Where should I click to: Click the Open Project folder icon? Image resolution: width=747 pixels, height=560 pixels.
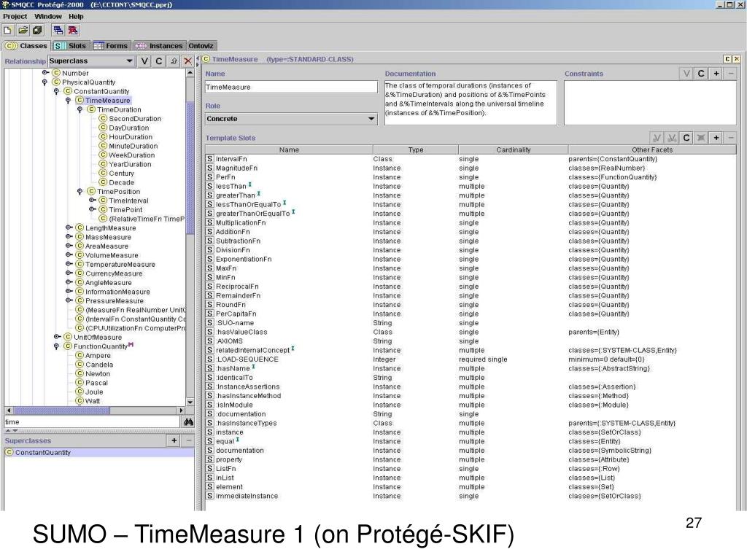23,31
